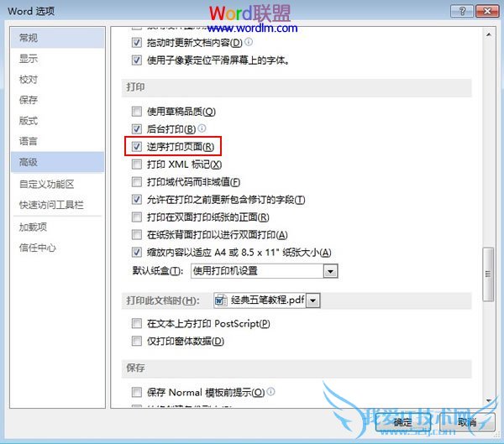Switch to 显示 category
The image size is (504, 444).
point(29,59)
